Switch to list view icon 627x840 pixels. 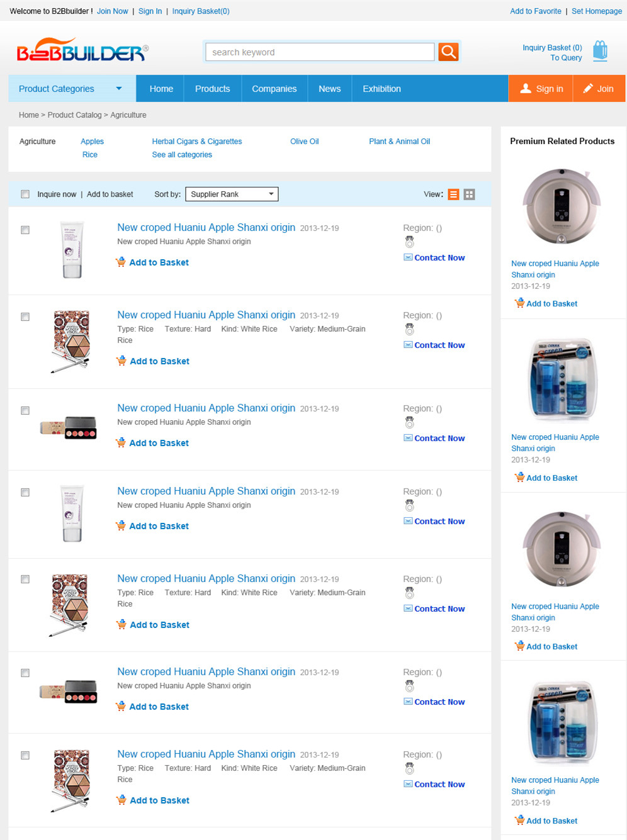tap(453, 194)
